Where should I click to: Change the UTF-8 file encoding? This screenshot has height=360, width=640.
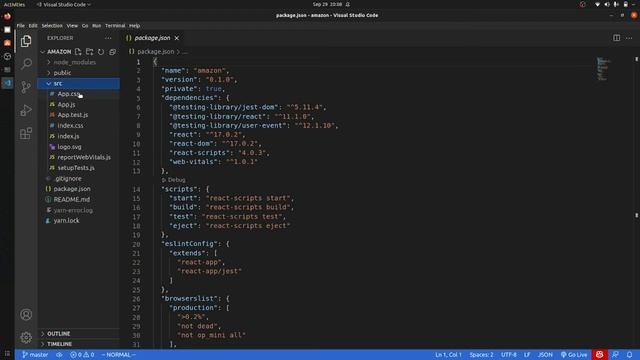pos(509,355)
